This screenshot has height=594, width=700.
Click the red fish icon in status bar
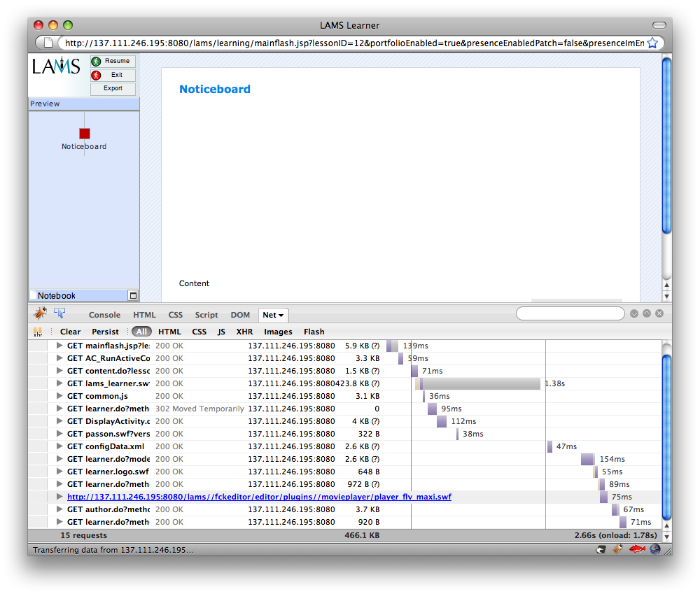[x=636, y=549]
